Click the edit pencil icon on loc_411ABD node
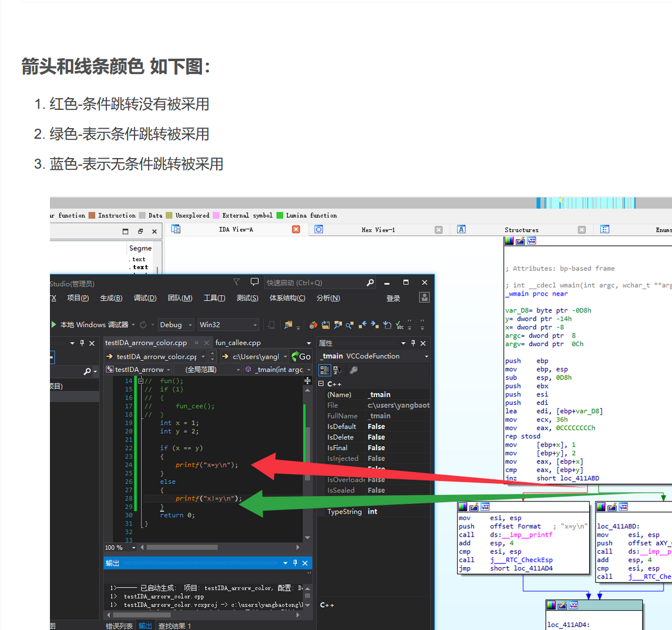This screenshot has height=630, width=672. tap(612, 507)
